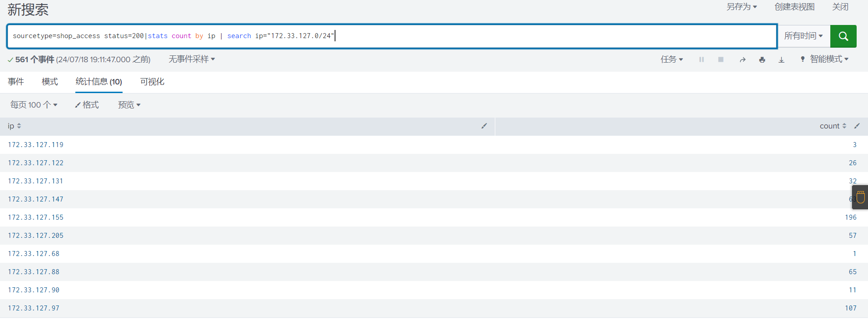Sort table by the count column
The image size is (868, 325).
tap(833, 126)
